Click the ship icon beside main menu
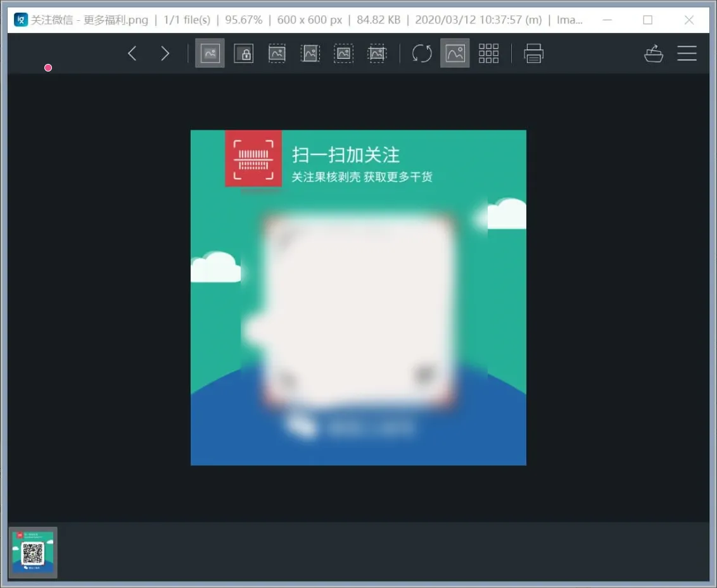This screenshot has width=717, height=588. [x=654, y=53]
